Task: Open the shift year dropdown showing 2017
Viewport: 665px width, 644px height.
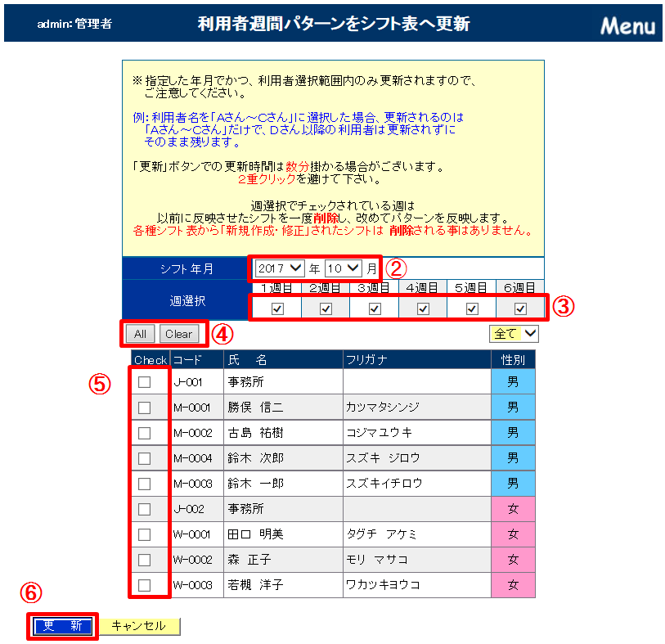Action: click(279, 268)
